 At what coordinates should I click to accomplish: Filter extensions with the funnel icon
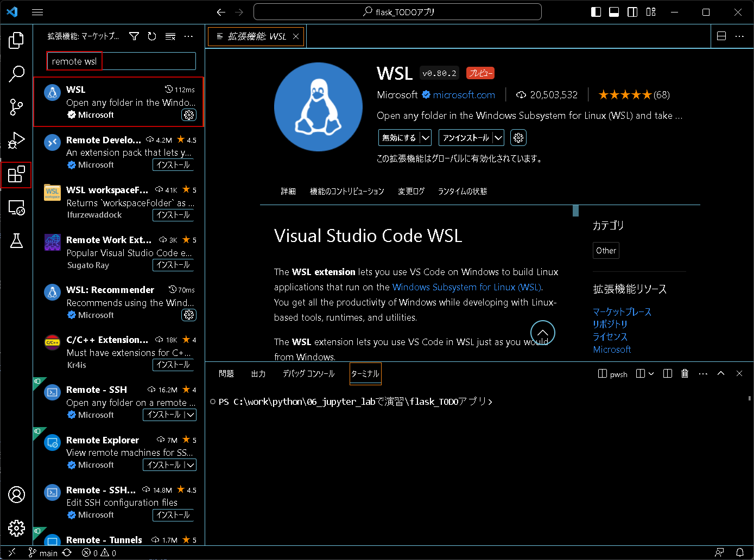(134, 36)
